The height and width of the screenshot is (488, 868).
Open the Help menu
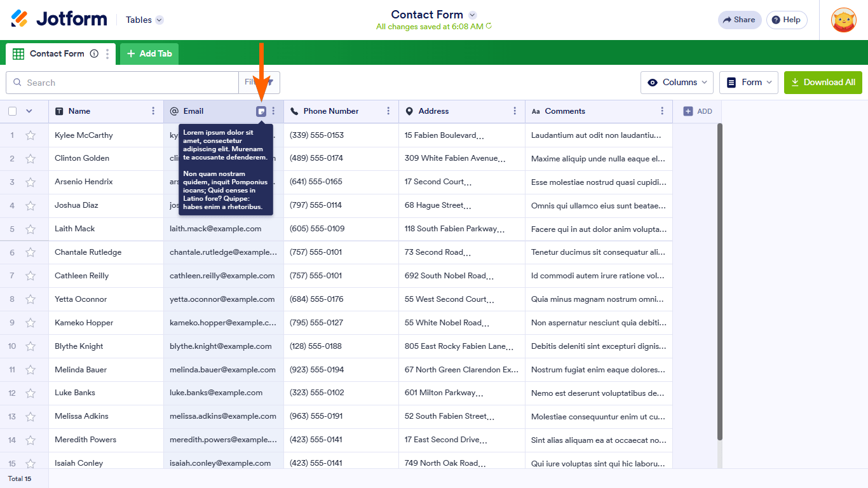[x=787, y=20]
